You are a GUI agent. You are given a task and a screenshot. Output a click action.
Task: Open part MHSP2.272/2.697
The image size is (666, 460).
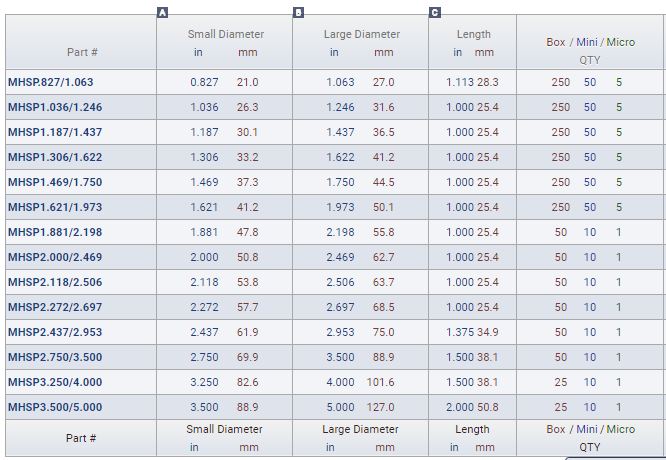[x=55, y=307]
